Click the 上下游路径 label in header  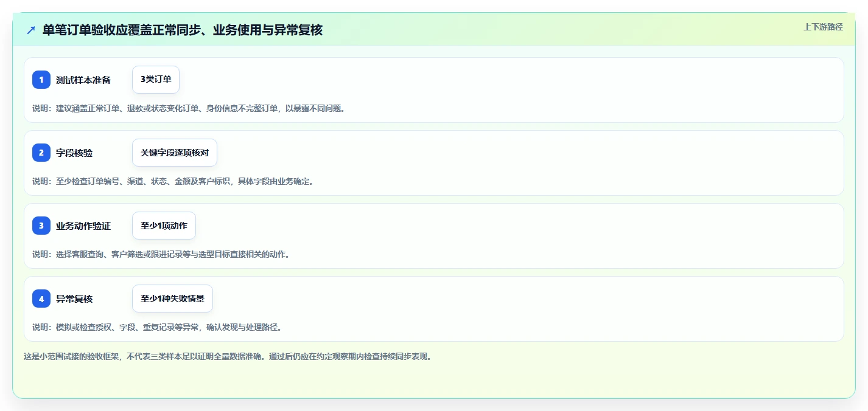(823, 27)
